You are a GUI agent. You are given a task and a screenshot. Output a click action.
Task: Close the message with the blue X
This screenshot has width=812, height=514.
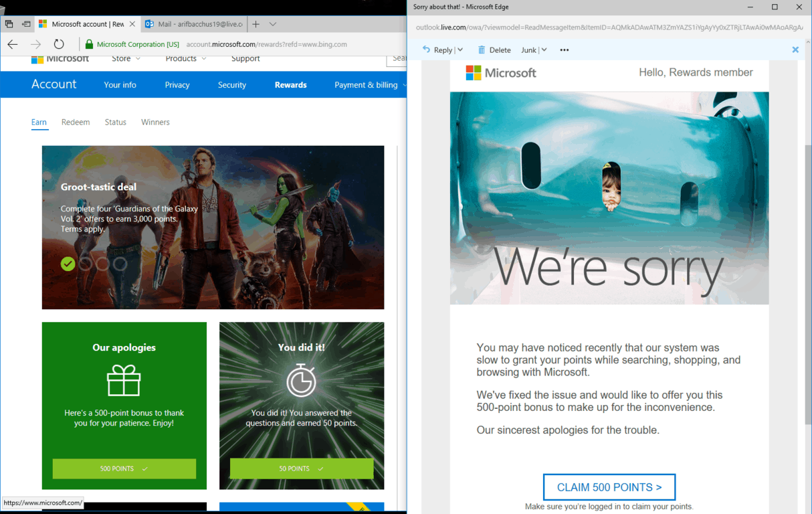pyautogui.click(x=795, y=50)
